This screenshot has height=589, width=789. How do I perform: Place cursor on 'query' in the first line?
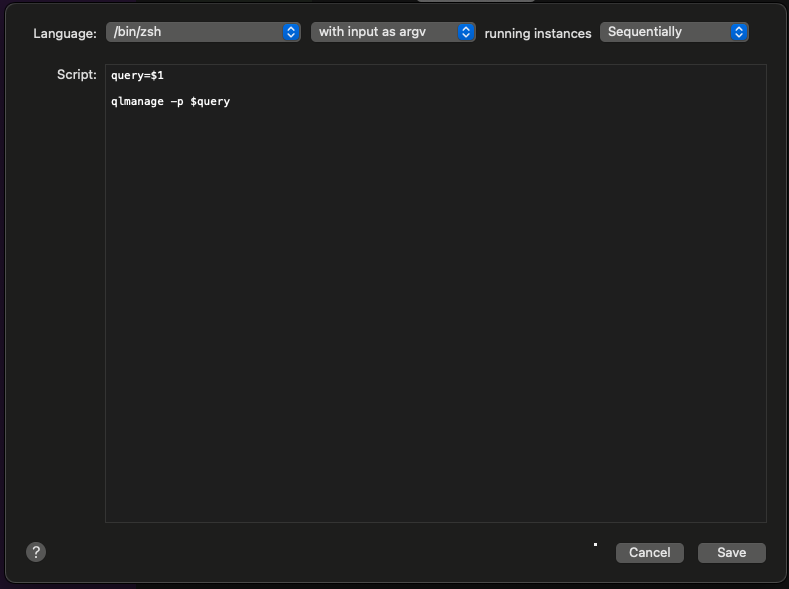pos(127,76)
